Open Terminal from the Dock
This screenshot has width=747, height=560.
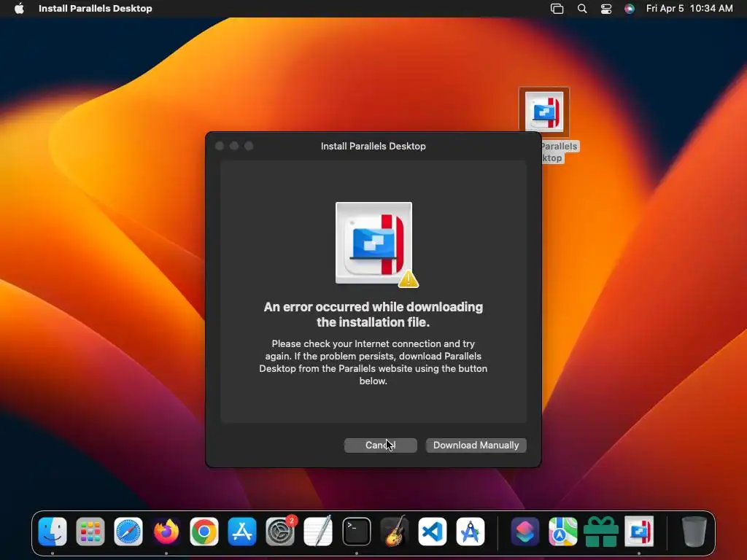click(x=356, y=532)
